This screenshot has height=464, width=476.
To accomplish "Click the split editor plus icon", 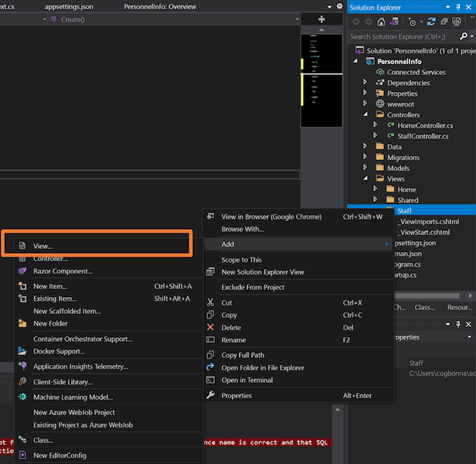I will [x=321, y=19].
